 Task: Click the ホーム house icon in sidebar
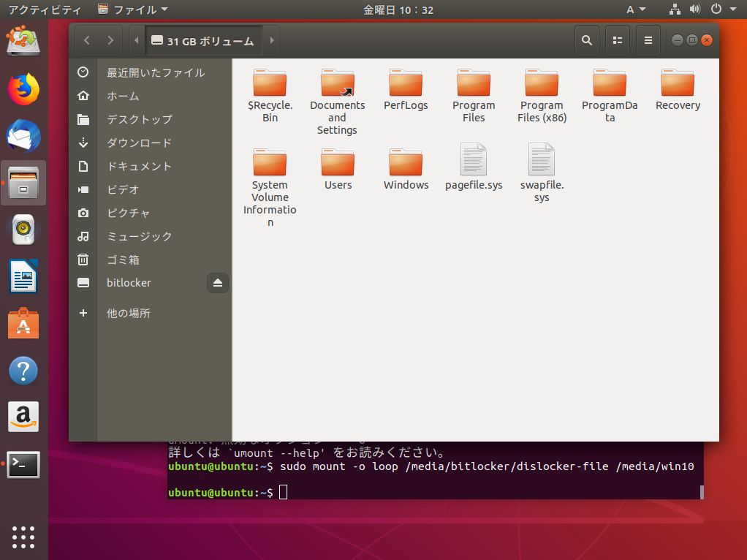83,96
